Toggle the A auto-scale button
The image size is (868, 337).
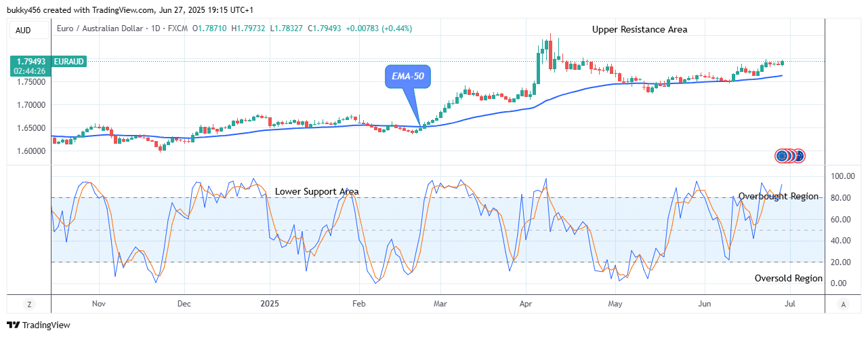(842, 304)
